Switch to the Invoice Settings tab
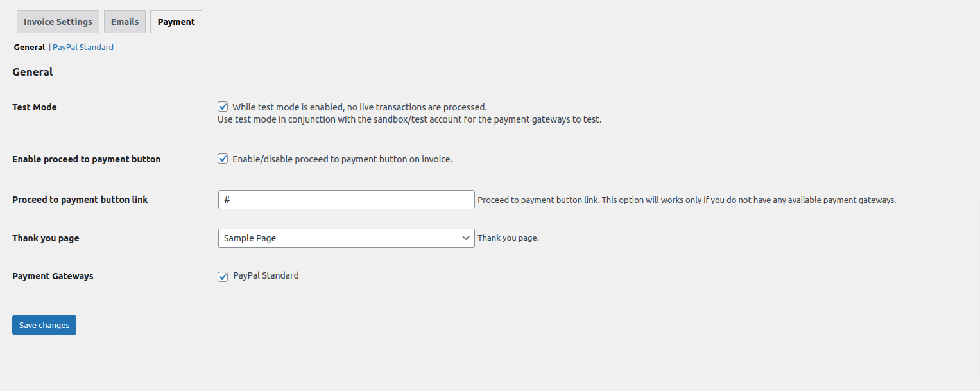 57,21
